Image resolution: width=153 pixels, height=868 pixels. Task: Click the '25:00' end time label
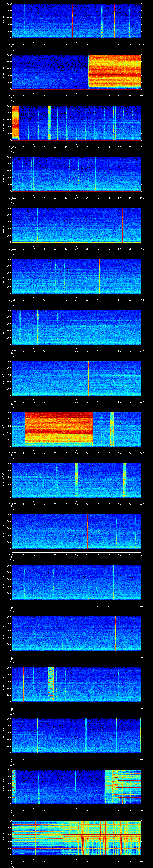141,861
